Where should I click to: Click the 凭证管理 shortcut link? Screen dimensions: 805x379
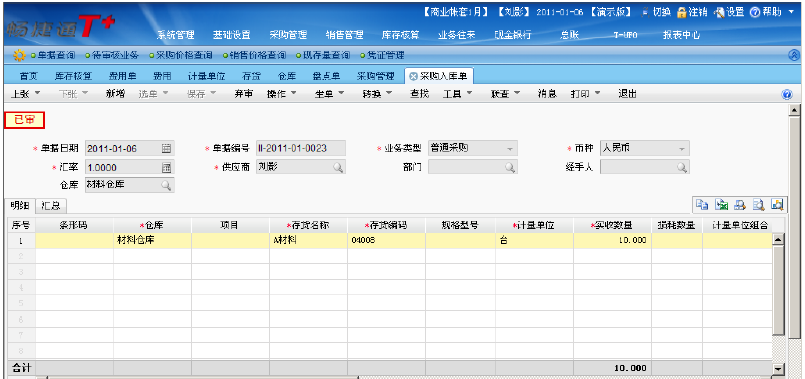point(385,55)
